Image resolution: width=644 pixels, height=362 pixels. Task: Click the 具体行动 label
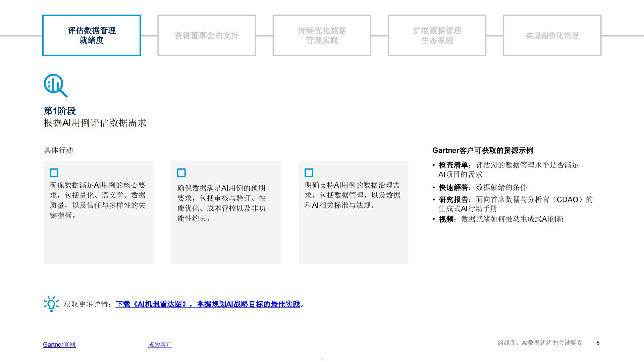58,150
